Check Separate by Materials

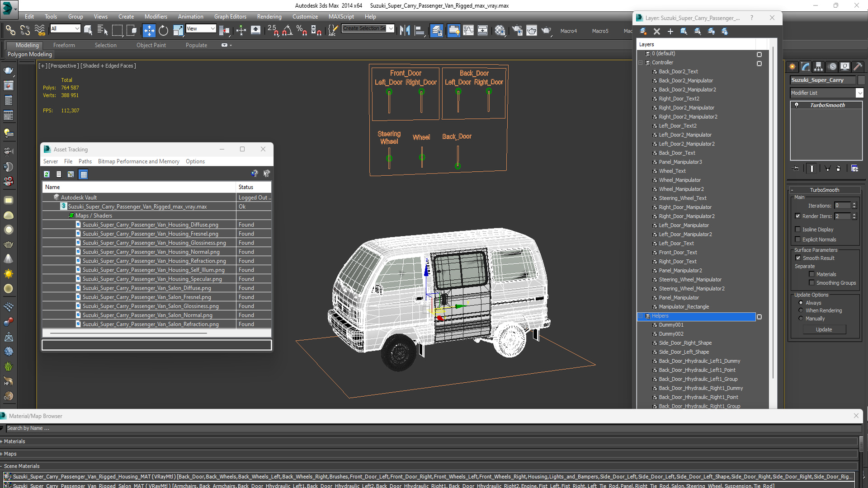click(812, 274)
